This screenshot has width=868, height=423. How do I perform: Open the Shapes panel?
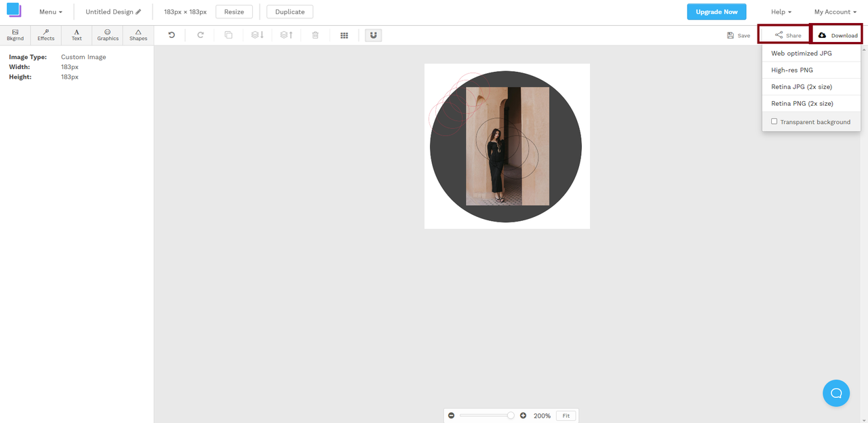click(x=138, y=35)
